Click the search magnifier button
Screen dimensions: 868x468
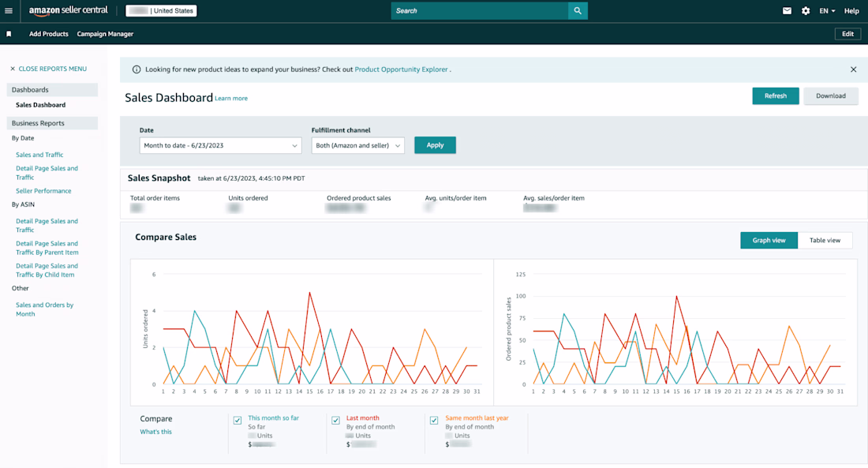pyautogui.click(x=578, y=10)
